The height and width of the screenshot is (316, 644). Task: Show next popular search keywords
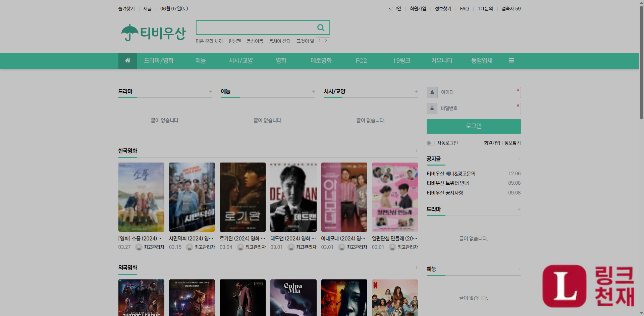[x=326, y=41]
